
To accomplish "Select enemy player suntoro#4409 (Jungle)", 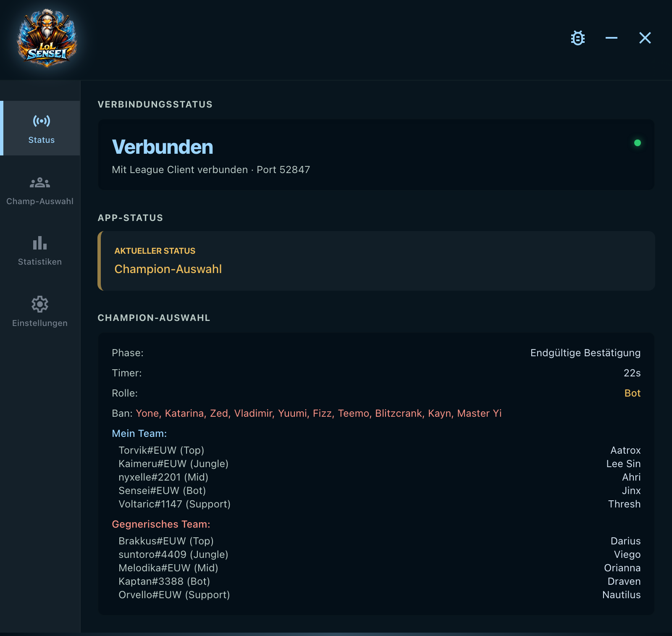I will [x=173, y=555].
